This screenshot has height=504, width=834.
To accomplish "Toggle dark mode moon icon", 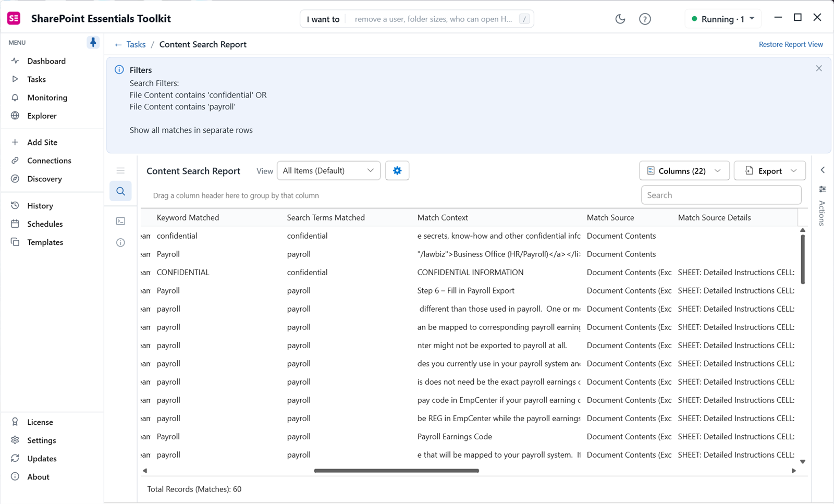I will (620, 19).
